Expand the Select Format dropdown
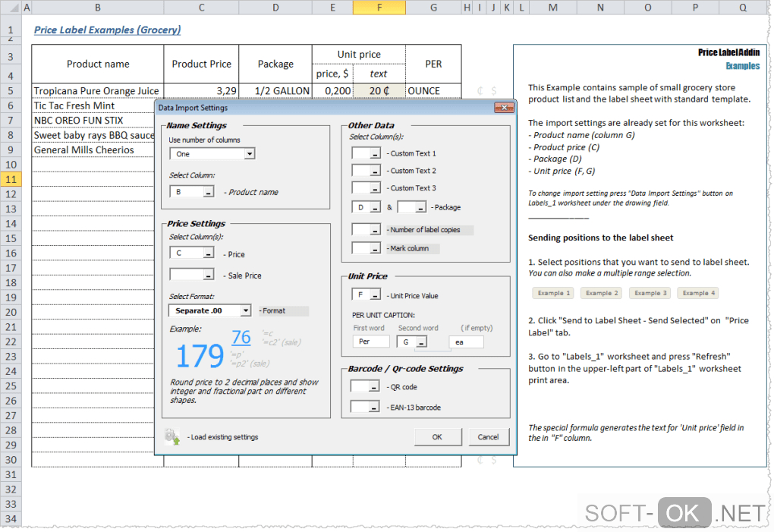Image resolution: width=774 pixels, height=532 pixels. click(245, 310)
